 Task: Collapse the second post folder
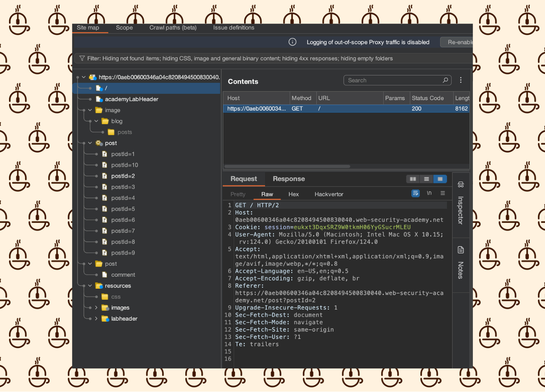click(x=90, y=264)
